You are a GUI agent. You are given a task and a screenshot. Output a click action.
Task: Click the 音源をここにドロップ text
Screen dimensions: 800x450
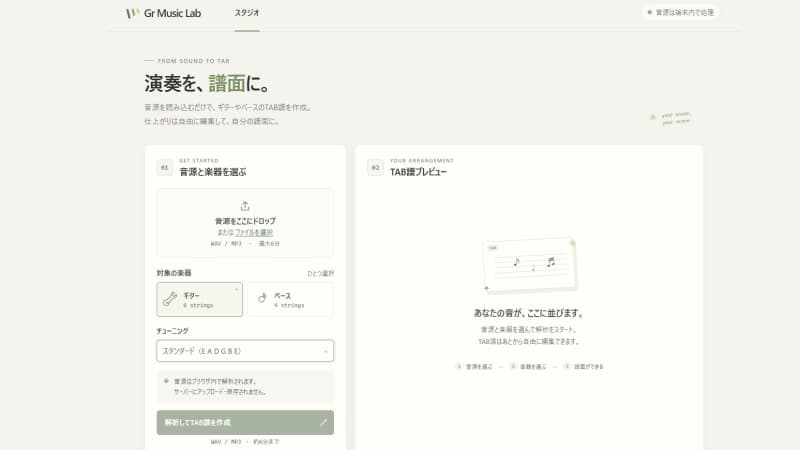coord(245,221)
